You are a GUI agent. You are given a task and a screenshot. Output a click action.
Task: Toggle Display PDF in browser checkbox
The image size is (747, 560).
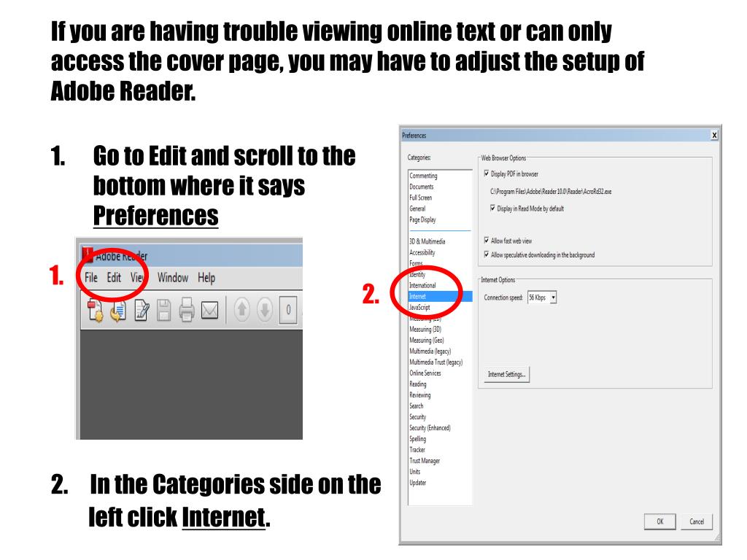(x=487, y=174)
